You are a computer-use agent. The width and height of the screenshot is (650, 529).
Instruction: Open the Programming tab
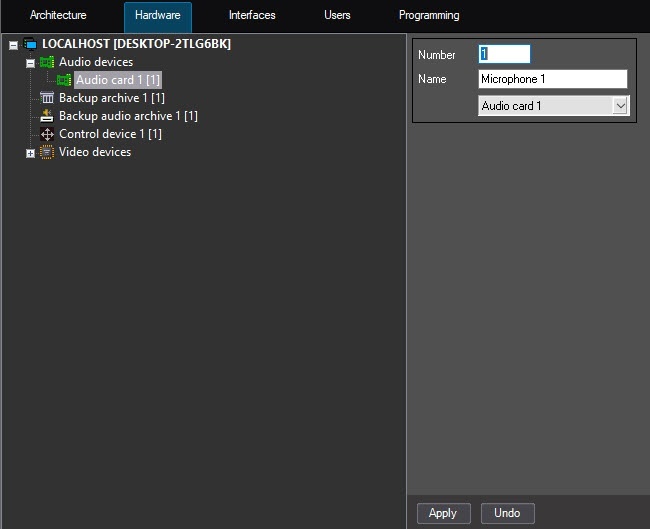coord(429,15)
